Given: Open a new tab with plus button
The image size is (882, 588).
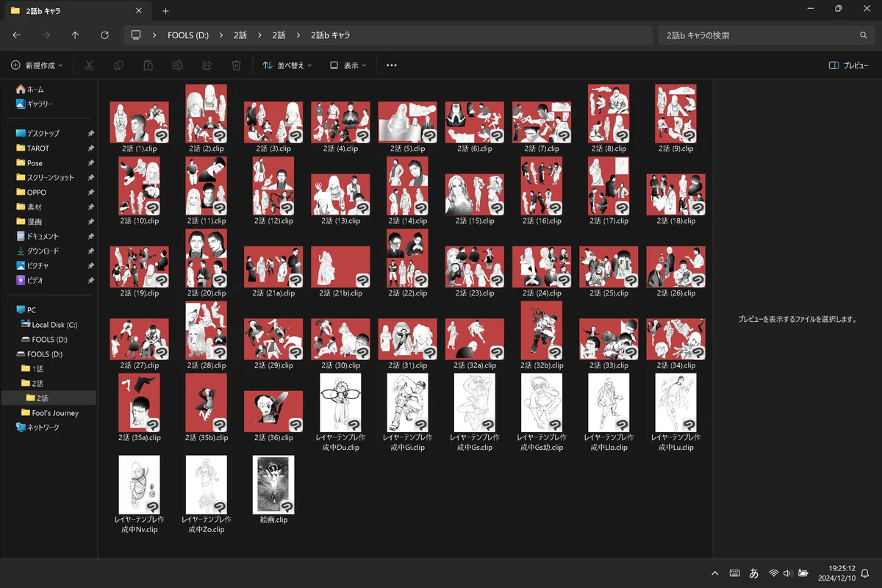Looking at the screenshot, I should (x=165, y=11).
